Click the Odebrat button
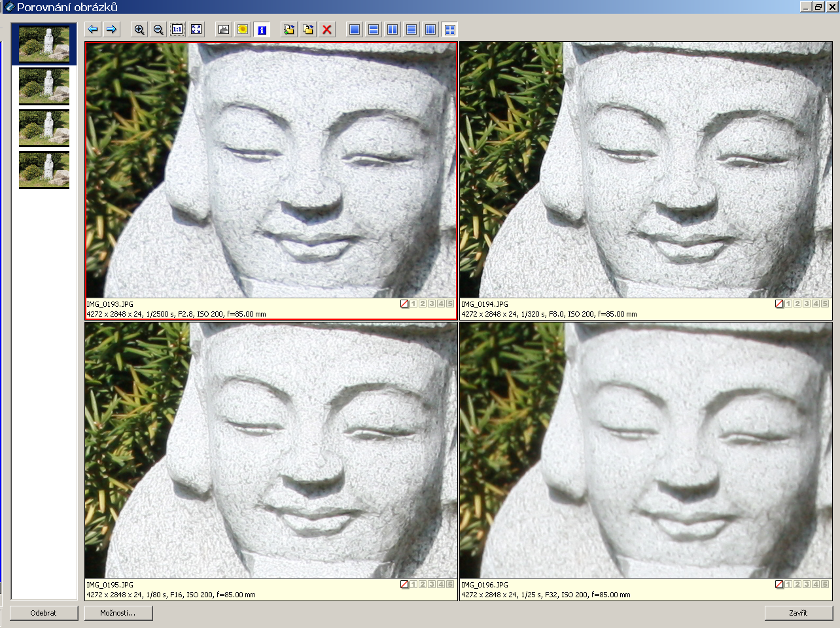This screenshot has height=628, width=840. coord(44,613)
